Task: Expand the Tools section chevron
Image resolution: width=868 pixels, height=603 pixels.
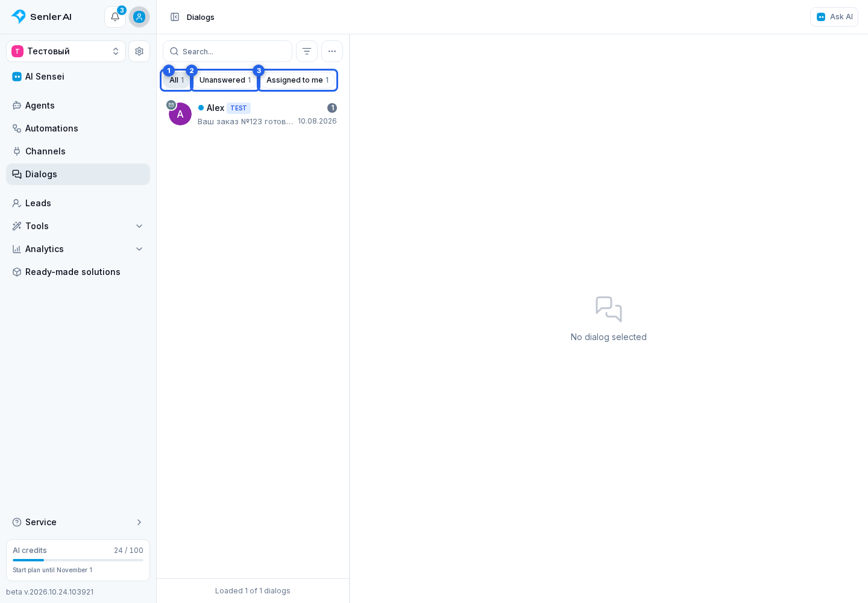Action: pos(139,226)
